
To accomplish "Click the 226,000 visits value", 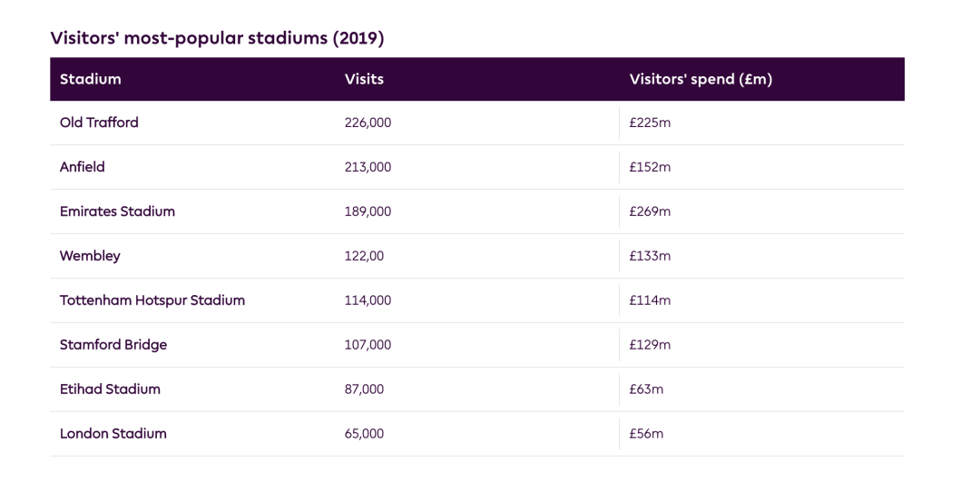I will (367, 123).
